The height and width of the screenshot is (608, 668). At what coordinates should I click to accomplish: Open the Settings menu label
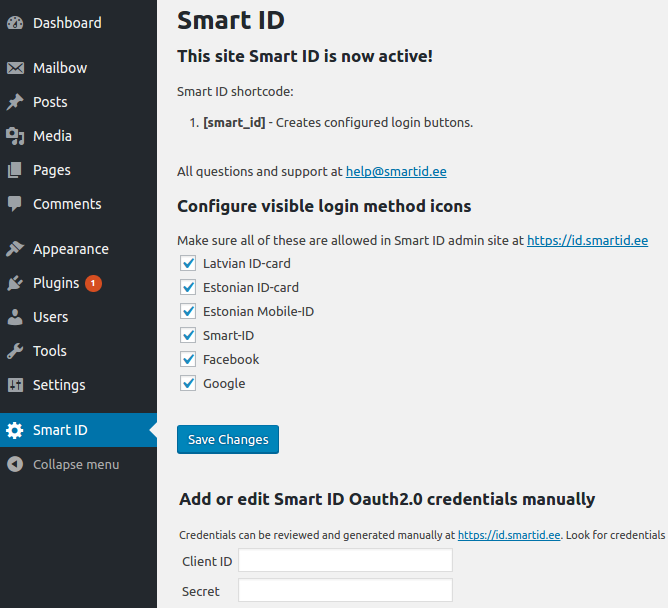pyautogui.click(x=59, y=386)
